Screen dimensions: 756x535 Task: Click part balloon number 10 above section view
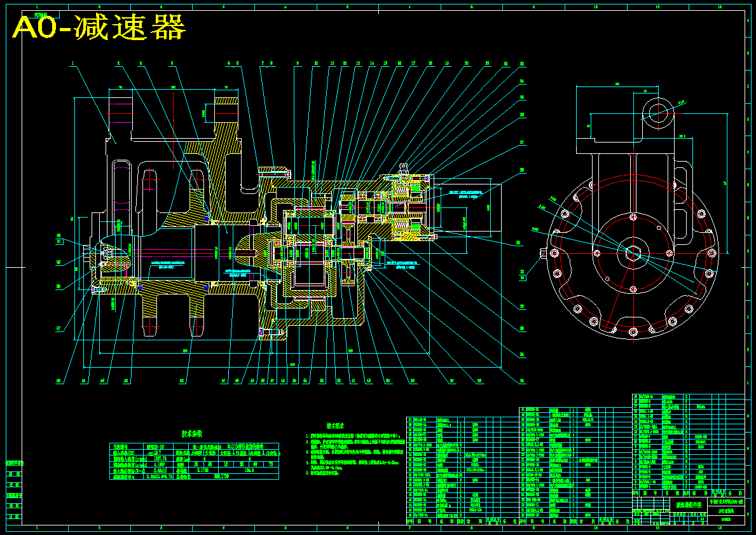(x=316, y=63)
